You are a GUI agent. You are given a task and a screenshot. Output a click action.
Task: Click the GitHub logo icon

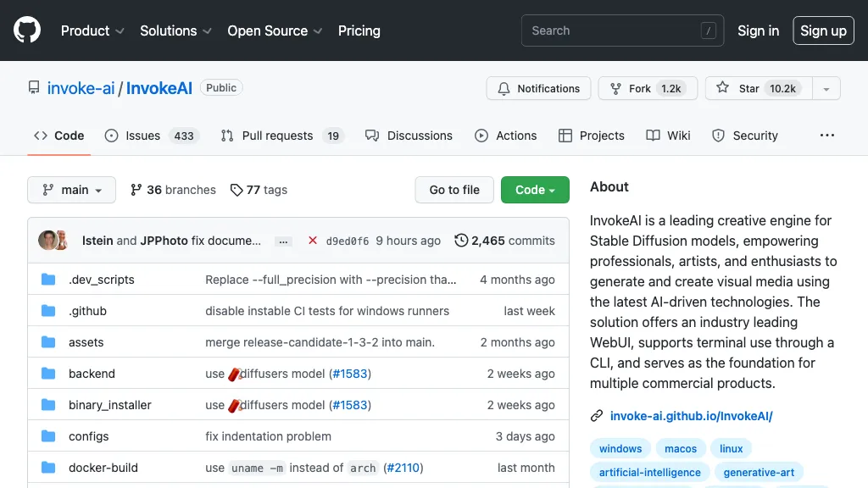[27, 30]
